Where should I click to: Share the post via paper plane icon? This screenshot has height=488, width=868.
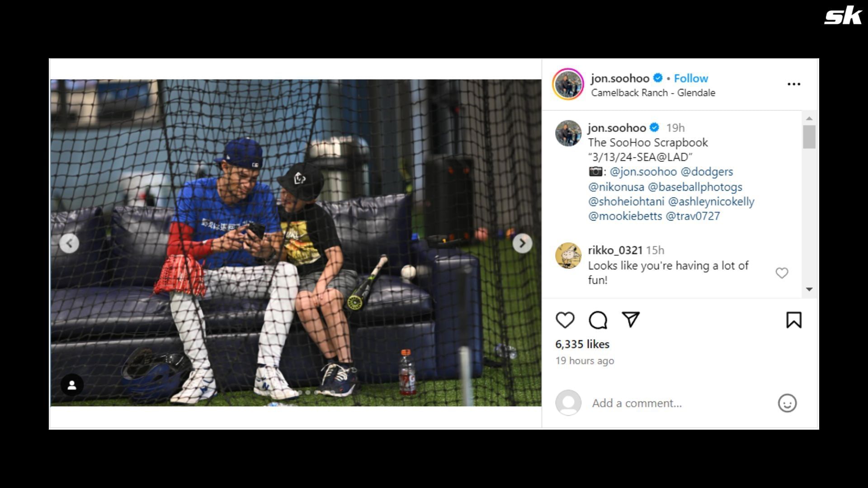coord(631,319)
